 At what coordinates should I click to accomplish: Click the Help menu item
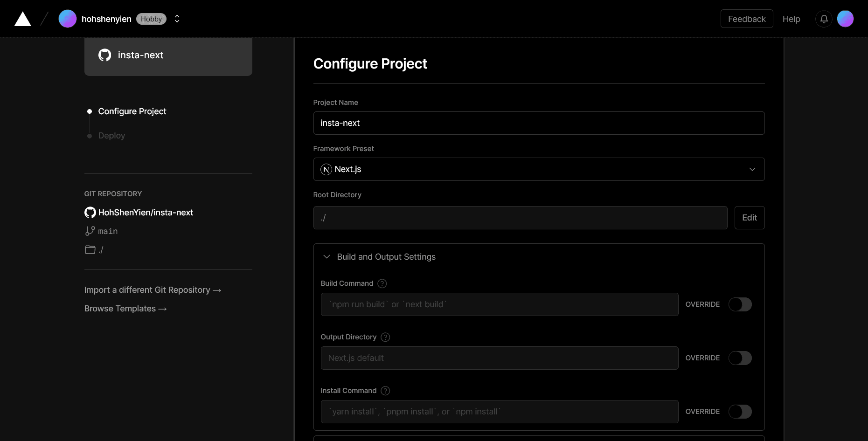(x=791, y=19)
